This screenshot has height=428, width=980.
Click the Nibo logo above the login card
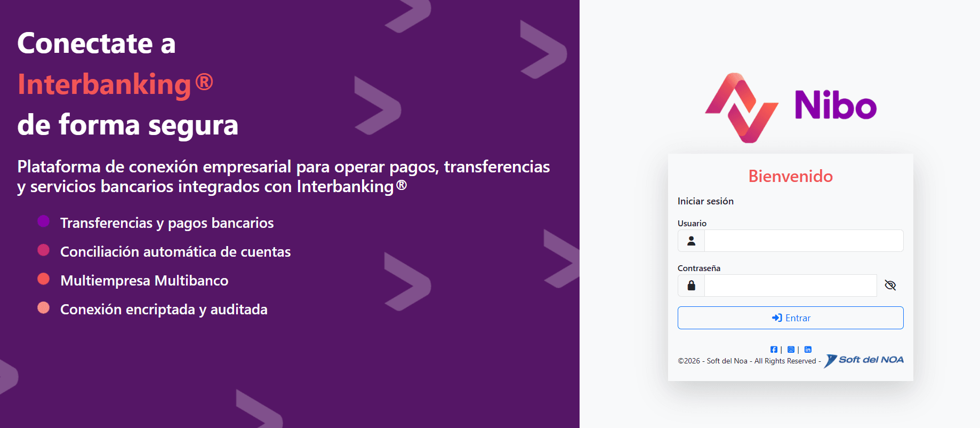[x=791, y=107]
